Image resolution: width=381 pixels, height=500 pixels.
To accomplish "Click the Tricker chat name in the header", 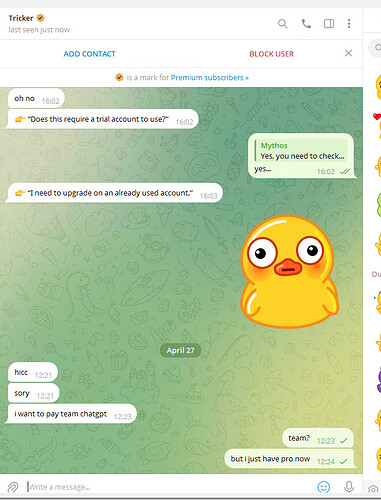I will 21,18.
